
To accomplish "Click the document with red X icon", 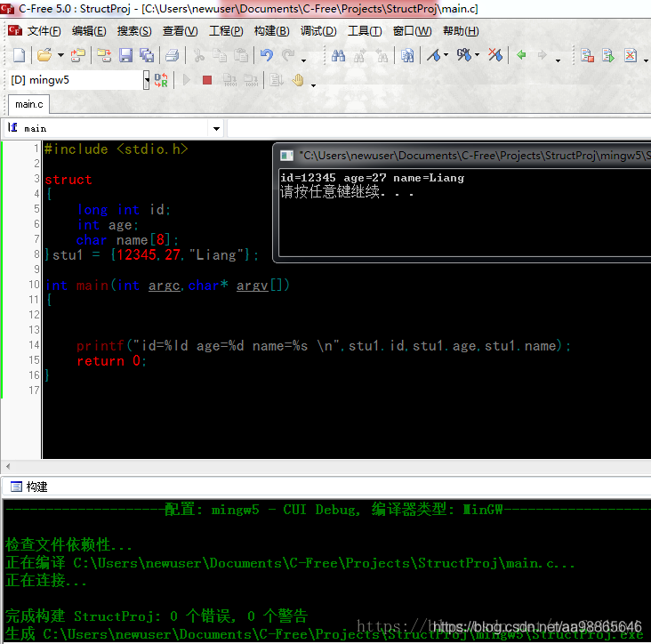I will click(x=631, y=55).
